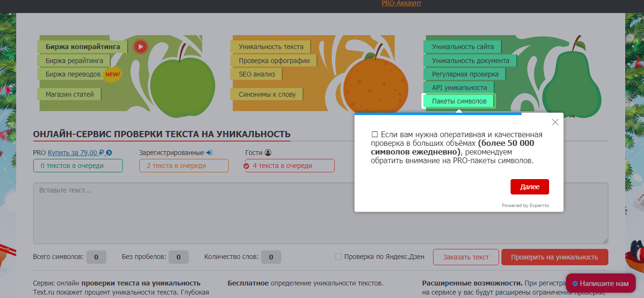The image size is (644, 298).
Task: Open SEO анализ menu item
Action: pyautogui.click(x=256, y=74)
